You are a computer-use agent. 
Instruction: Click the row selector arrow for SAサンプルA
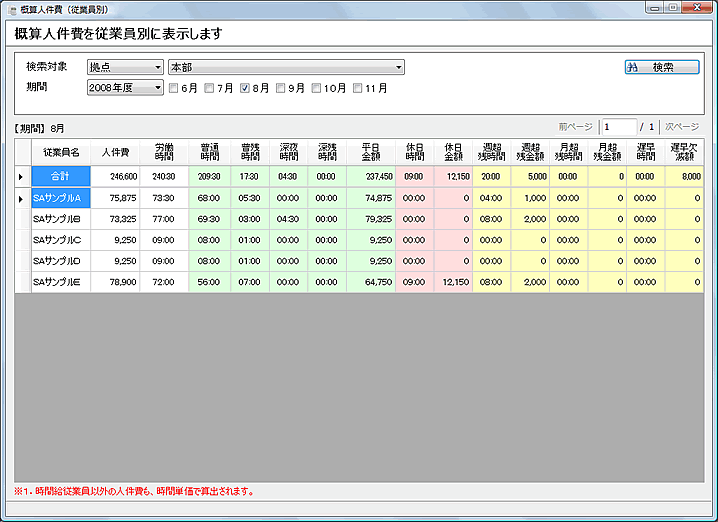[22, 198]
